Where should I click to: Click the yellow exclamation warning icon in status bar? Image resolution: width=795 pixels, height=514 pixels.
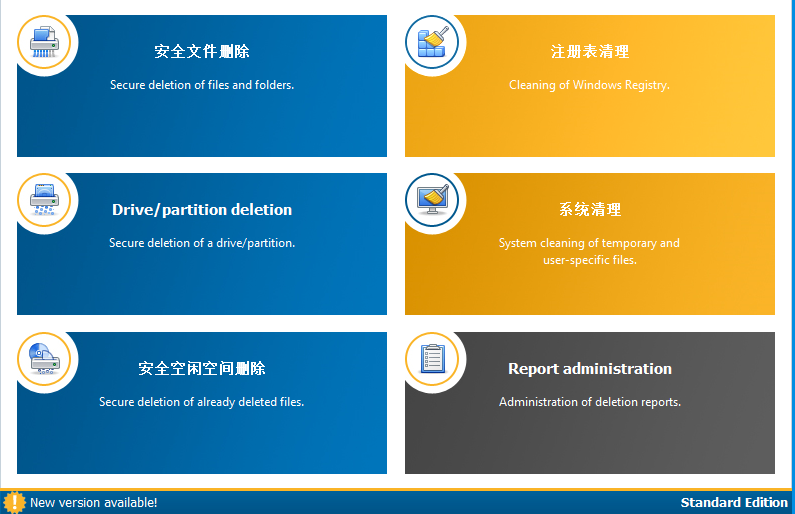(x=14, y=502)
